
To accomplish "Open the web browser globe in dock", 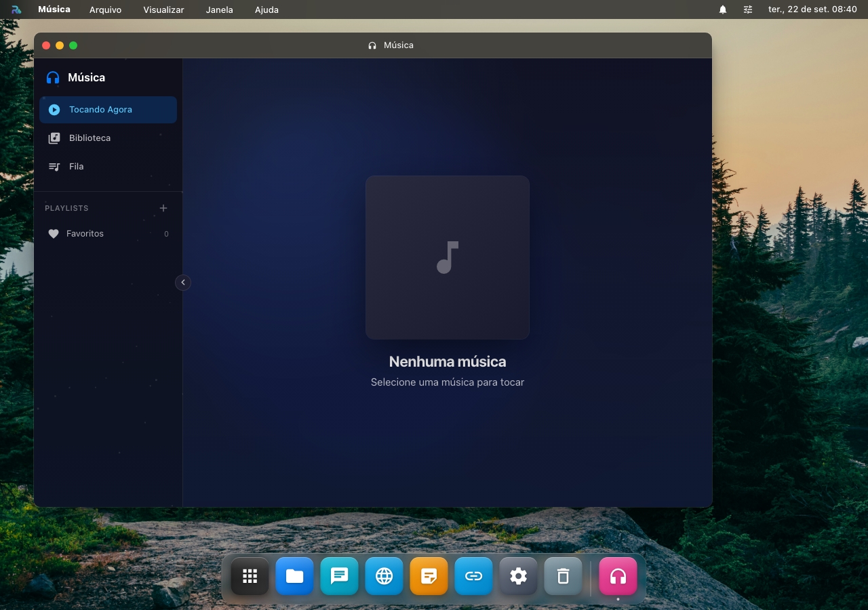I will click(x=384, y=576).
